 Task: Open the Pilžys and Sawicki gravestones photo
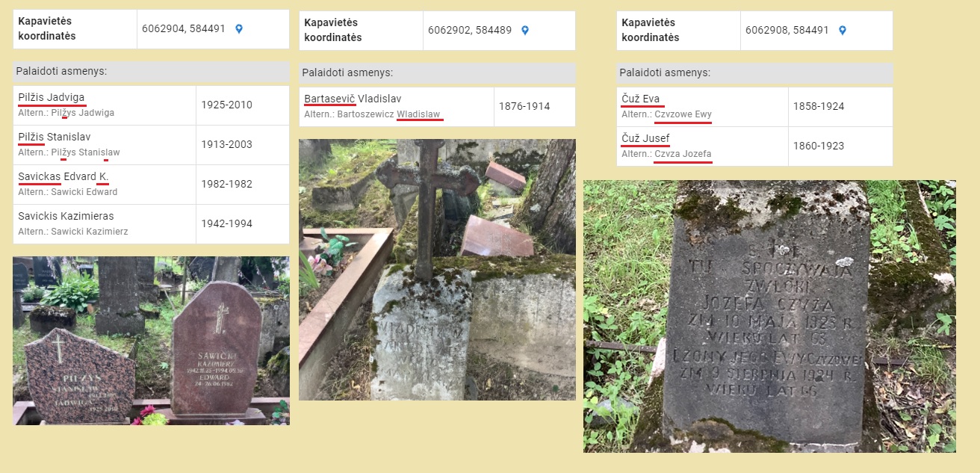click(151, 341)
